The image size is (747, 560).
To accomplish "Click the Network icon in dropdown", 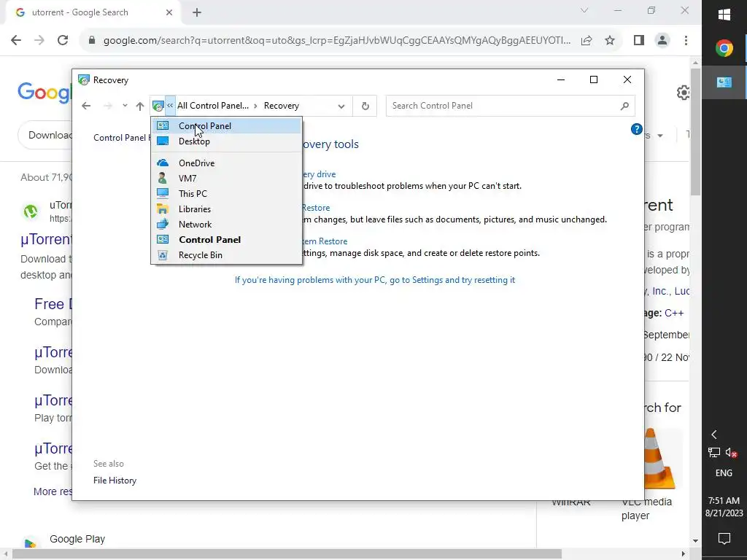I will coord(163,224).
